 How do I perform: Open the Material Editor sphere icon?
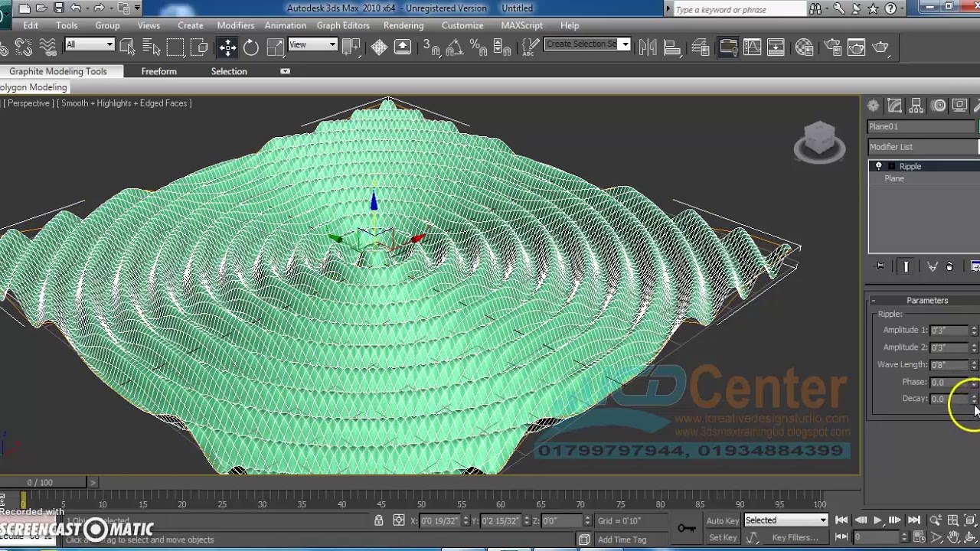point(804,47)
